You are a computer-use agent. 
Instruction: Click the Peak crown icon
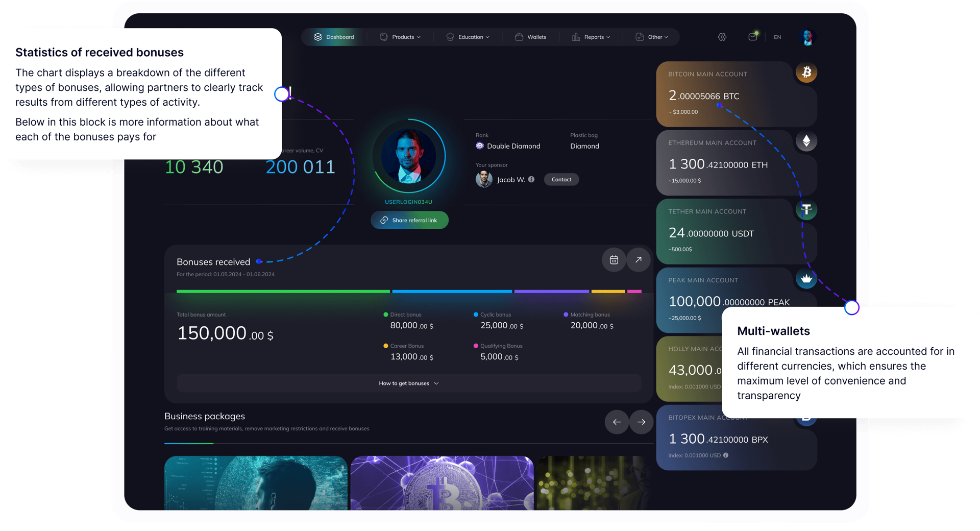[806, 278]
